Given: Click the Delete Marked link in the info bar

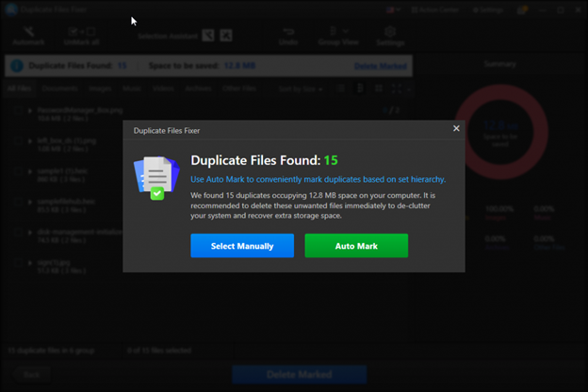Looking at the screenshot, I should tap(381, 66).
